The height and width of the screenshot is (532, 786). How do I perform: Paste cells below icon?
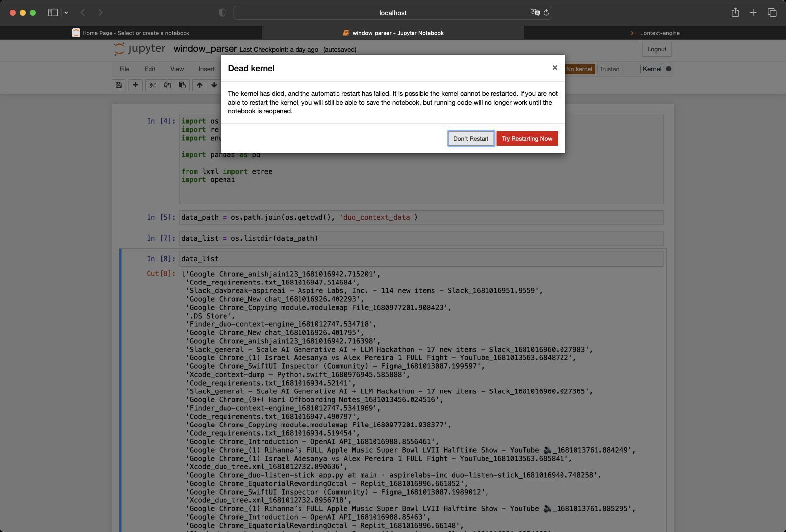pyautogui.click(x=182, y=85)
